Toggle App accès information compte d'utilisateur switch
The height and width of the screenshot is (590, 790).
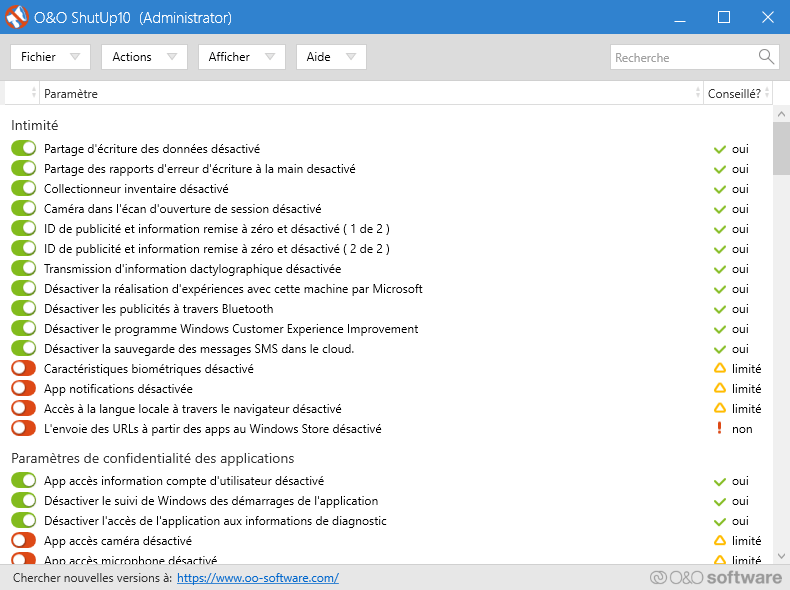pos(24,480)
